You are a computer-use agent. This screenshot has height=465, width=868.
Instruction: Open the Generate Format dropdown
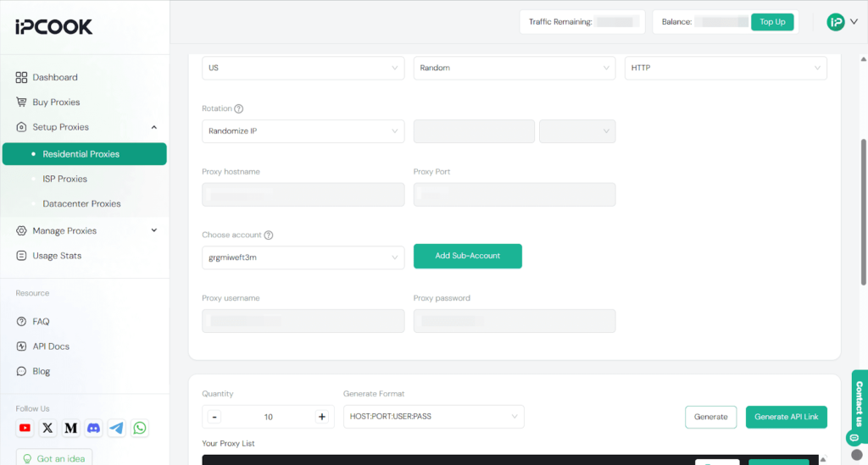[x=433, y=417]
